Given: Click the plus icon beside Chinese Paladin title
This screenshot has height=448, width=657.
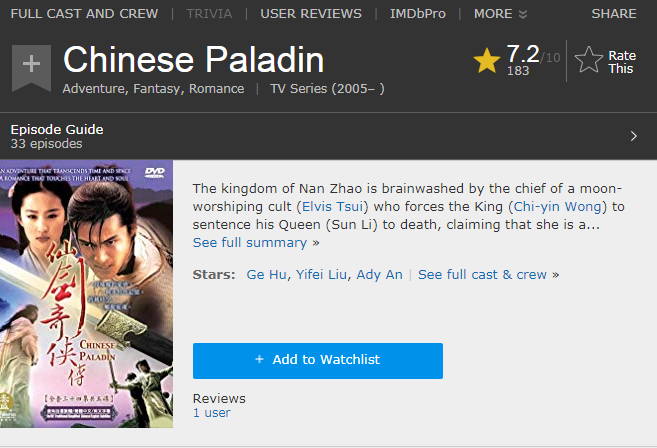Looking at the screenshot, I should coord(31,64).
